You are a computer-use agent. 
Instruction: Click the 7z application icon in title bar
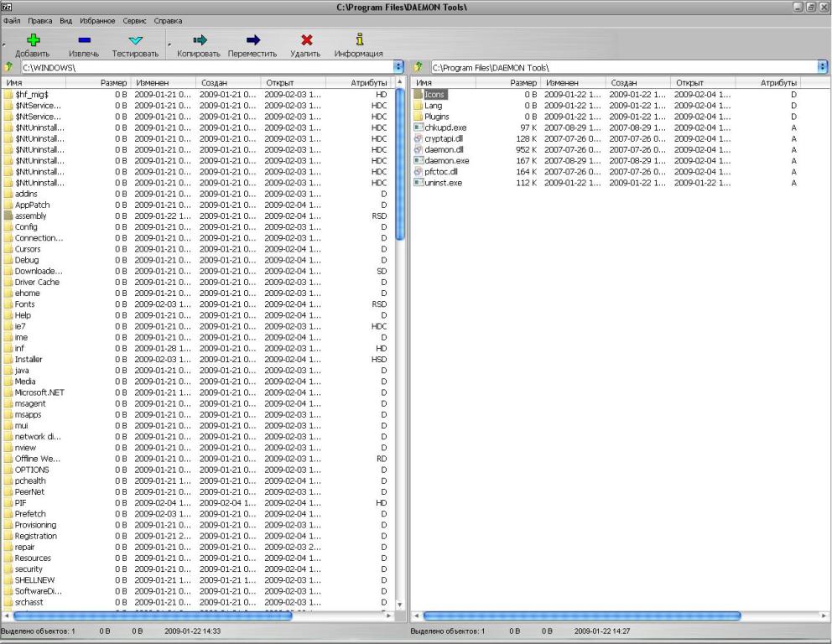click(7, 7)
